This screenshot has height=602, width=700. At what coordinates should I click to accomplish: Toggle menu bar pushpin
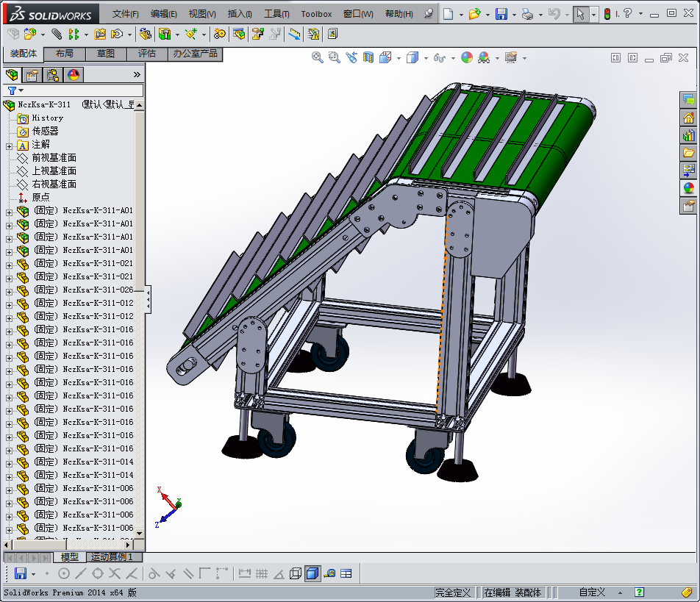click(x=428, y=14)
